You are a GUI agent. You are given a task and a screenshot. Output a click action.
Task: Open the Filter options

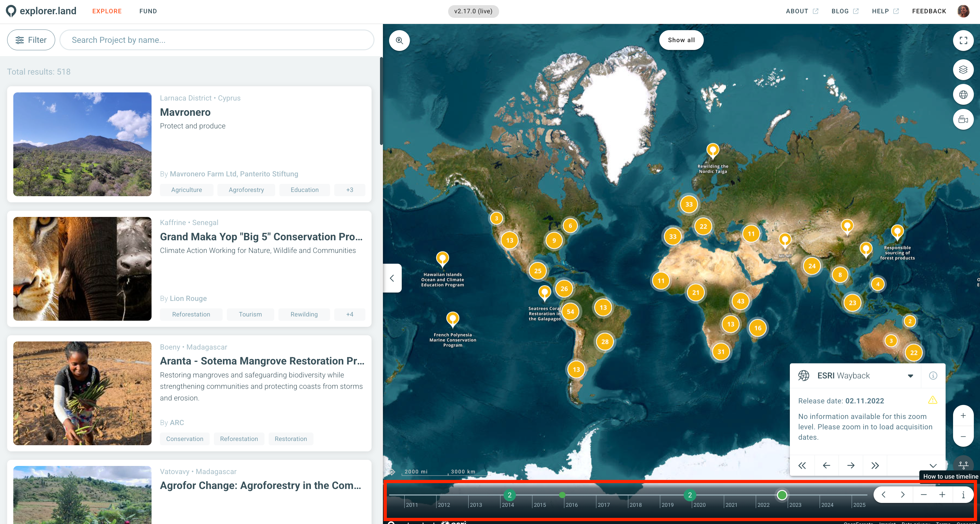[x=31, y=40]
